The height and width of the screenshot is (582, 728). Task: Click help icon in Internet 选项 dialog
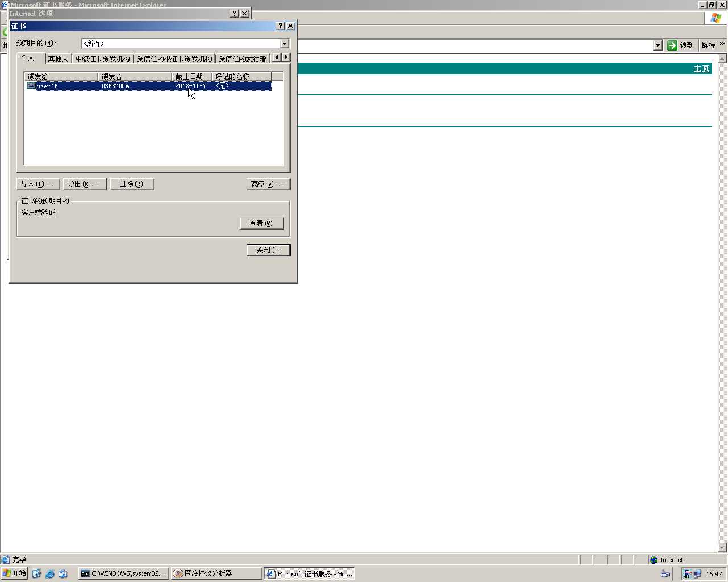click(234, 13)
